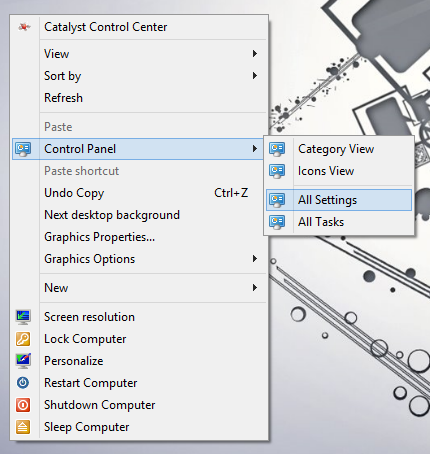Click the Screen resolution monitor icon
This screenshot has width=430, height=454.
pyautogui.click(x=23, y=317)
